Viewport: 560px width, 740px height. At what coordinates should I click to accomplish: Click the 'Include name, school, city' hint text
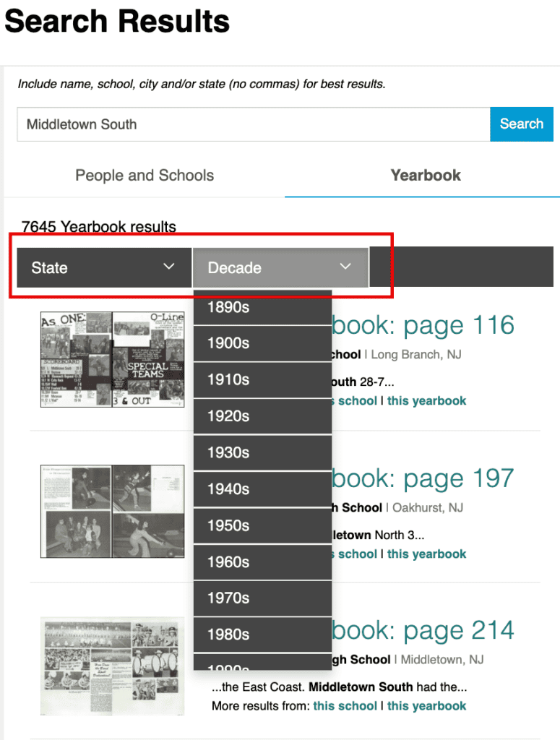(202, 84)
